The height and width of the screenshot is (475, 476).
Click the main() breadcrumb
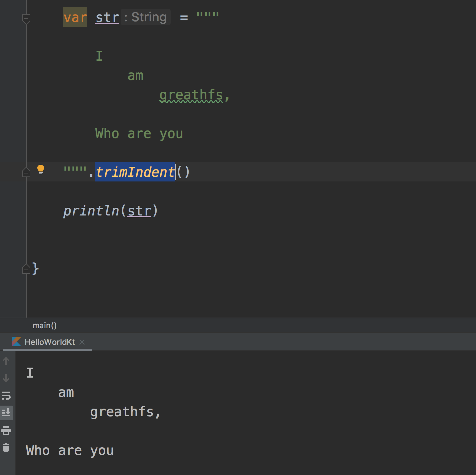pyautogui.click(x=45, y=325)
